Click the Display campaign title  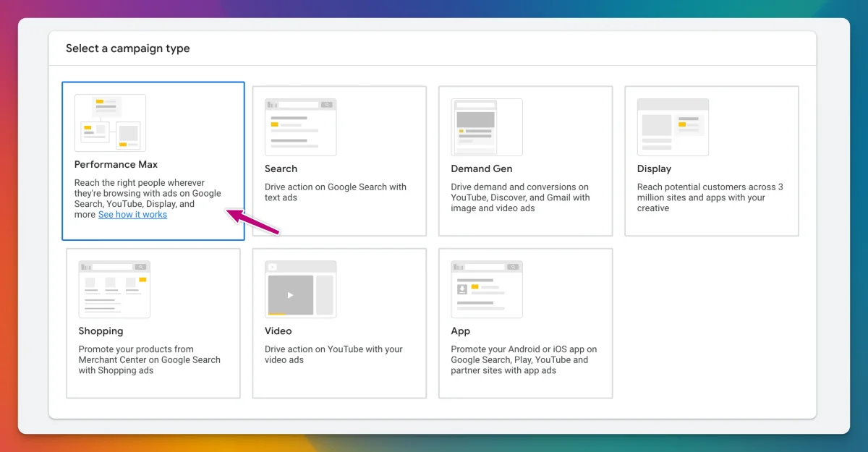(654, 169)
